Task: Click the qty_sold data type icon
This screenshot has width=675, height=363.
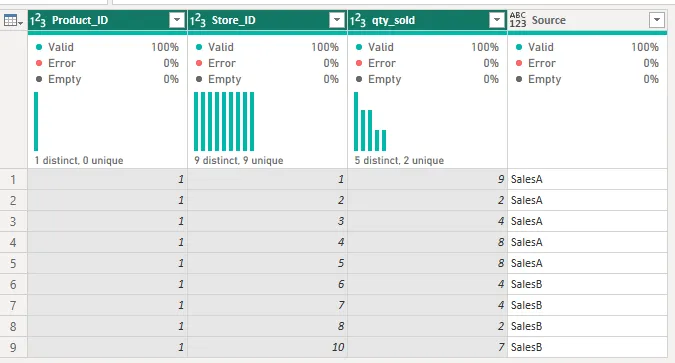Action: pos(358,20)
